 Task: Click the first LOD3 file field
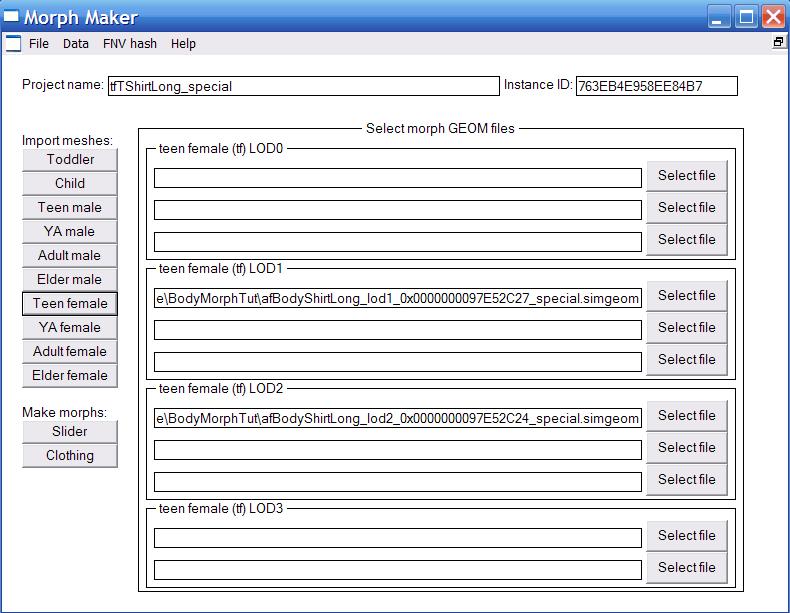[398, 538]
